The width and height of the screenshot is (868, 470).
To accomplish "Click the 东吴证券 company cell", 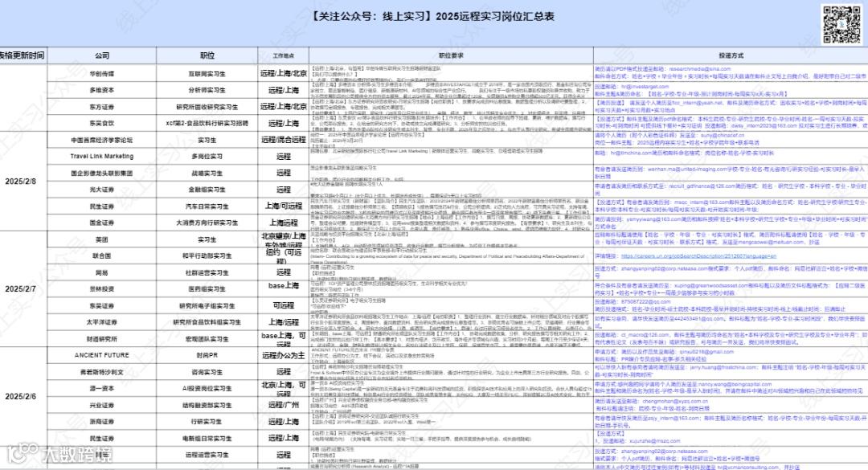I will click(x=102, y=305).
